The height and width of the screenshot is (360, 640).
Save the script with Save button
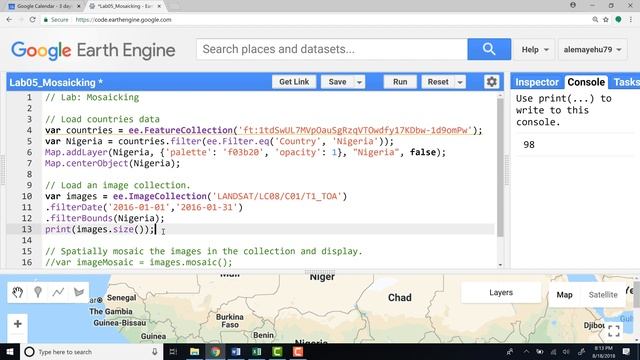point(337,82)
